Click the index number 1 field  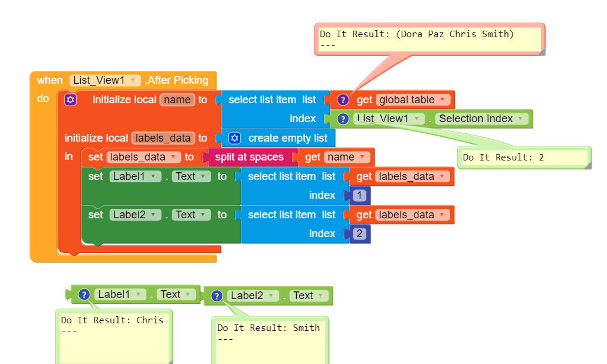pos(359,195)
